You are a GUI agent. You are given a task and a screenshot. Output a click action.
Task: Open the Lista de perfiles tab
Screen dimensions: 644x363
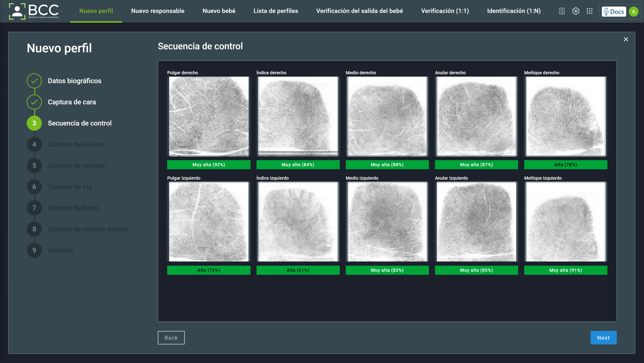tap(276, 11)
